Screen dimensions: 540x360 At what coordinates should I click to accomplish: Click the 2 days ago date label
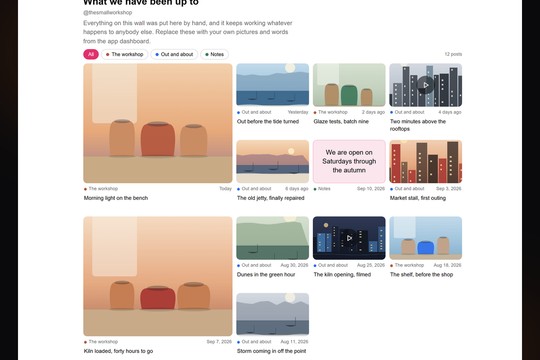coord(373,112)
